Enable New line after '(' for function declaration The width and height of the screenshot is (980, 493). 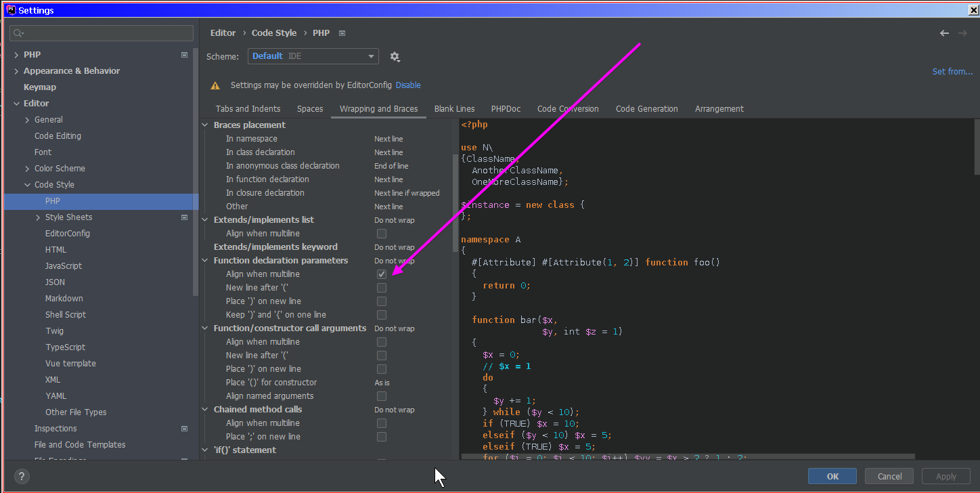[x=382, y=288]
